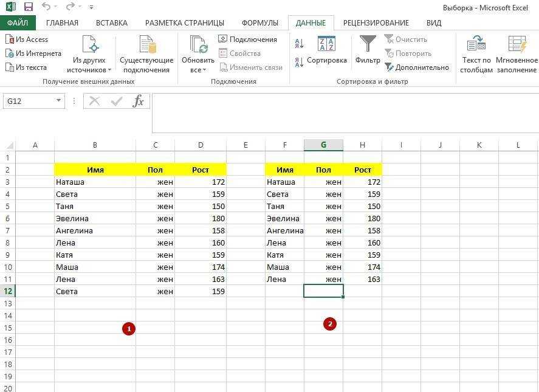Switch to the ВИД tab
Viewport: 539px width, 392px height.
434,22
